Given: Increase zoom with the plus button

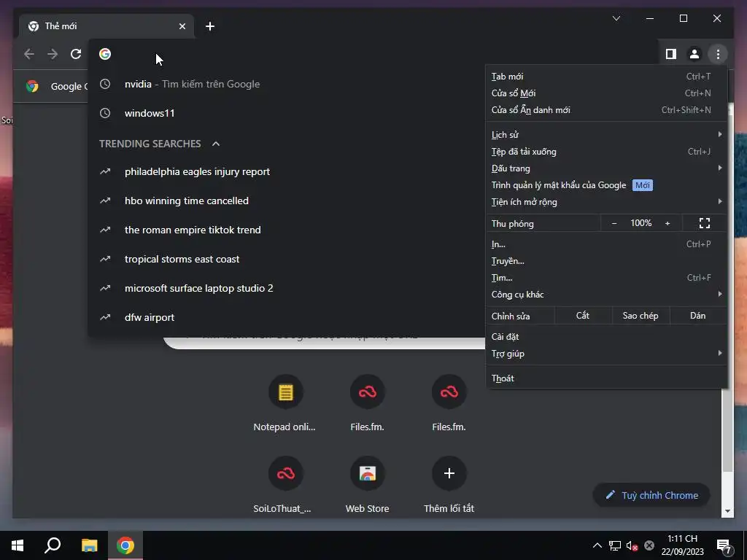Looking at the screenshot, I should point(667,223).
